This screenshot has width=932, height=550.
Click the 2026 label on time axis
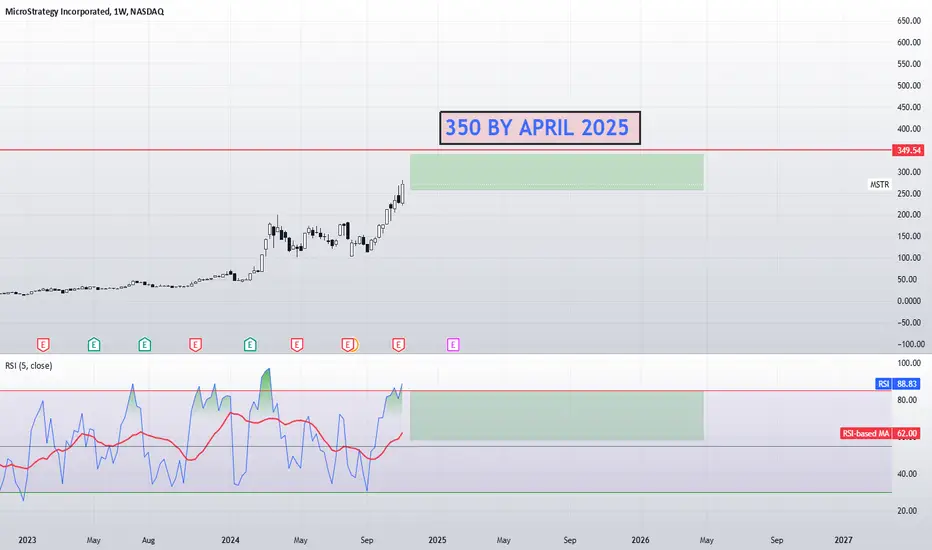(x=640, y=540)
